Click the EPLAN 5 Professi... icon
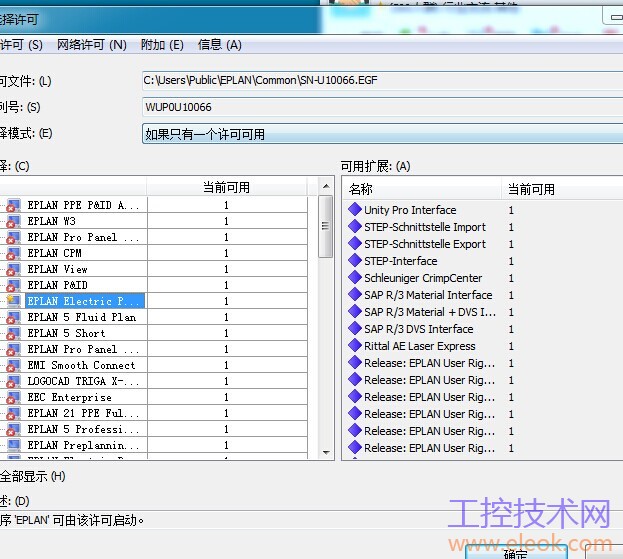 tap(13, 429)
